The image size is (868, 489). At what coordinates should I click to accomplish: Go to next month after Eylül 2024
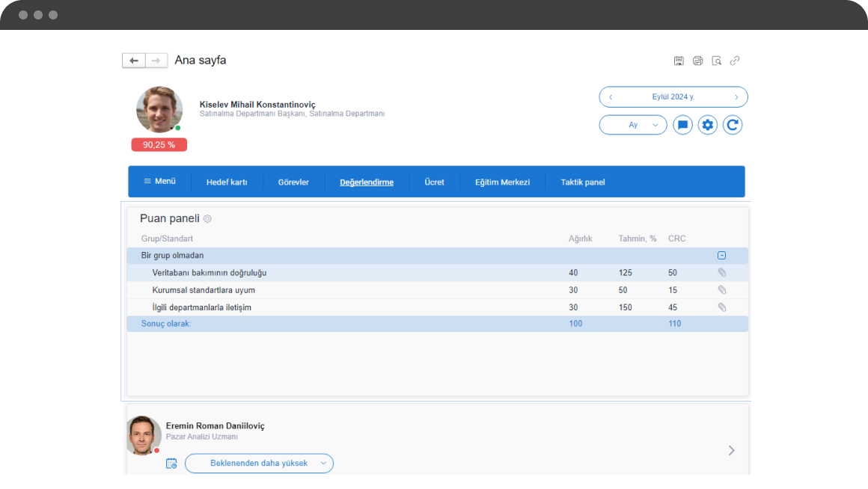pos(736,96)
